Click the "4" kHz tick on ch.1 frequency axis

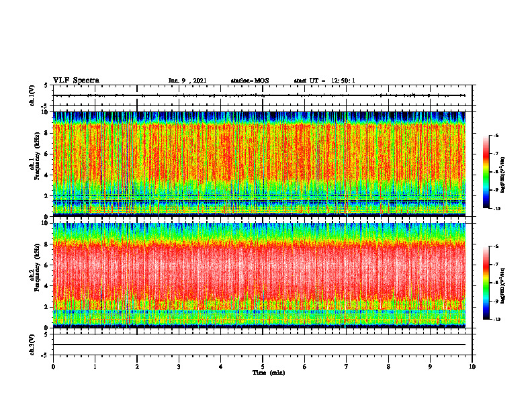tap(46, 175)
